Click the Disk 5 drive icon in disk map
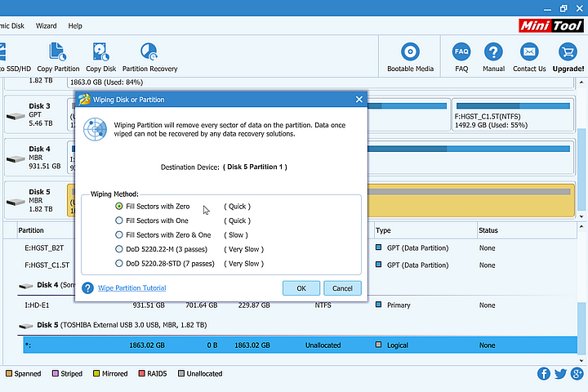588x392 pixels. [16, 203]
